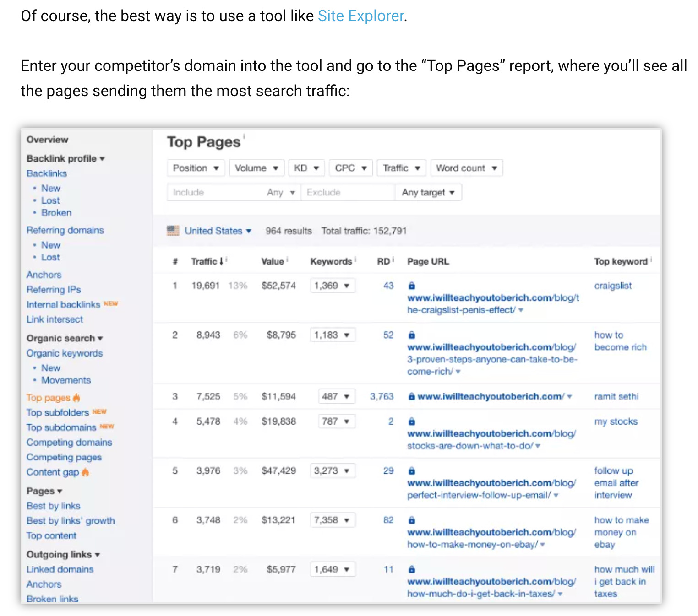Image resolution: width=698 pixels, height=616 pixels.
Task: Open the Position filter dropdown
Action: point(196,168)
